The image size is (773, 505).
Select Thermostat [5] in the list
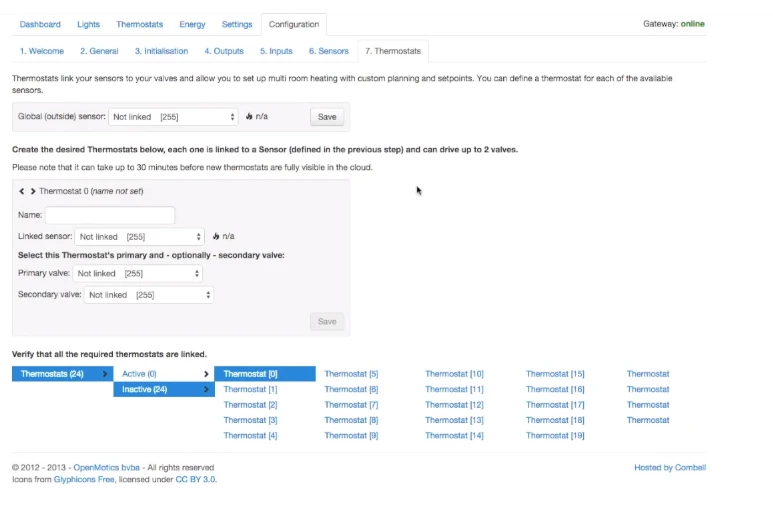tap(351, 374)
